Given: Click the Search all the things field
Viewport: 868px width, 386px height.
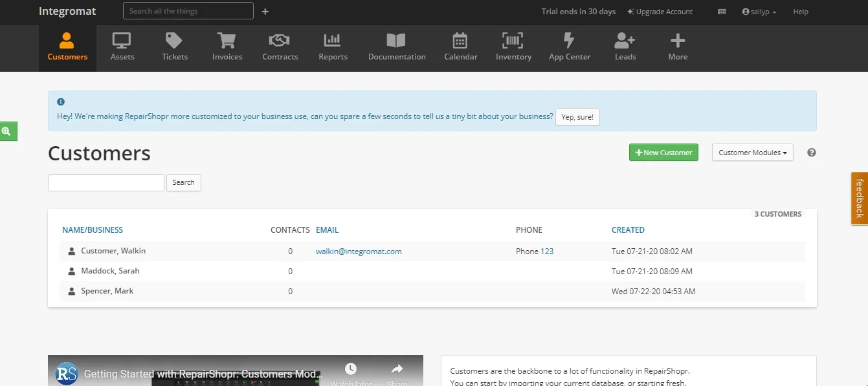Looking at the screenshot, I should (x=188, y=11).
